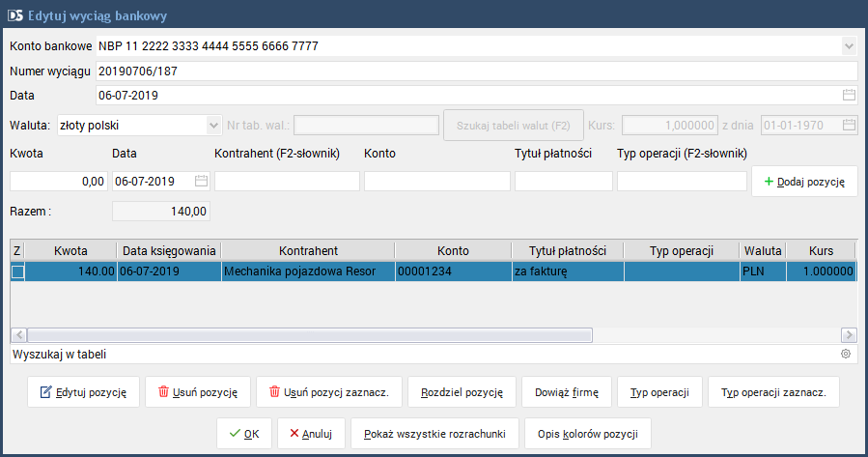Click Dowiąż firmę button
868x457 pixels.
567,392
